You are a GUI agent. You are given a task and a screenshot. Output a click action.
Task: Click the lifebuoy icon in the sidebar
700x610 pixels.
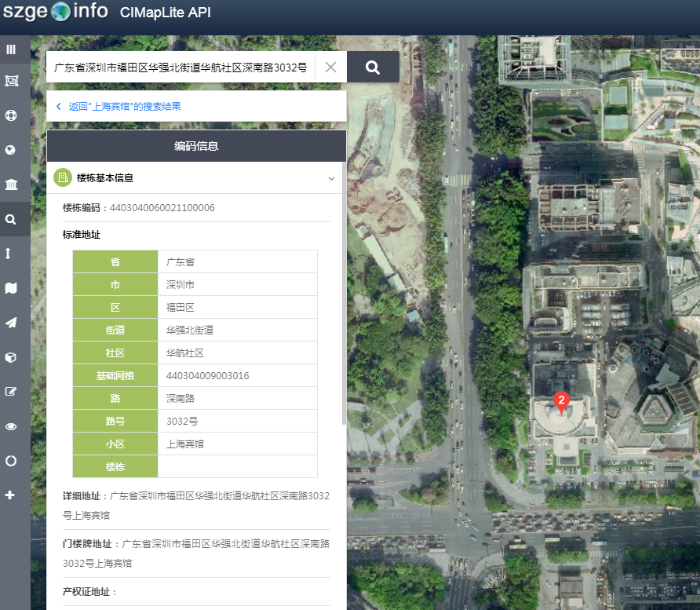click(11, 115)
